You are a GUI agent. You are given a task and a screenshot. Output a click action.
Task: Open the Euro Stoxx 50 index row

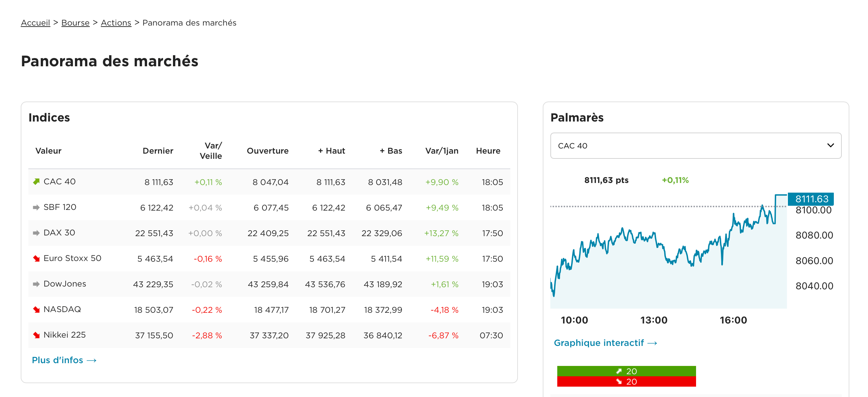[269, 259]
